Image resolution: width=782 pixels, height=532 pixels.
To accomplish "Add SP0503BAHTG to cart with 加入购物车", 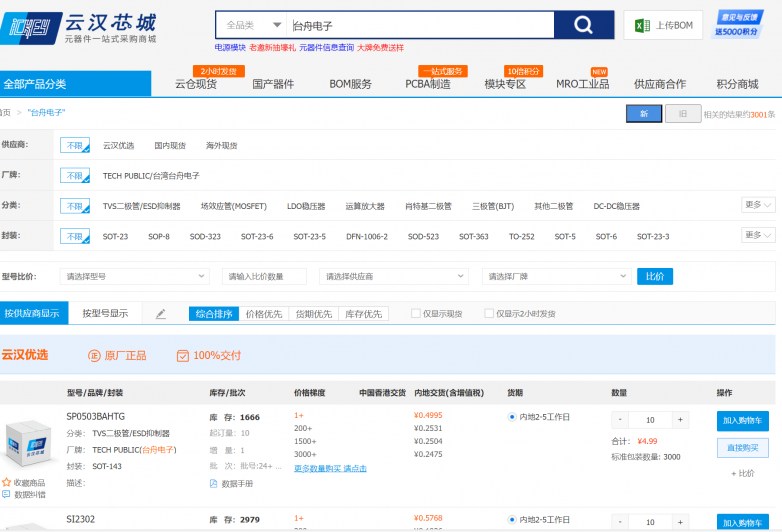I will pyautogui.click(x=743, y=420).
